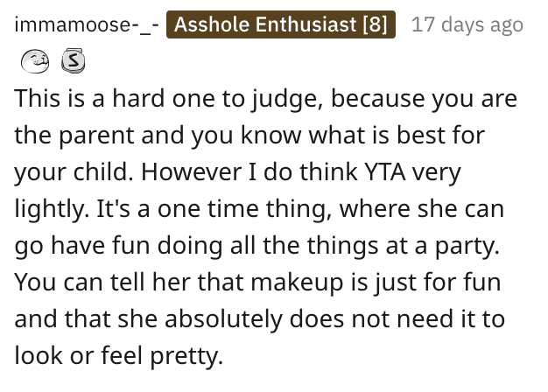
Task: Open the immamoose-_- user profile
Action: (x=87, y=24)
